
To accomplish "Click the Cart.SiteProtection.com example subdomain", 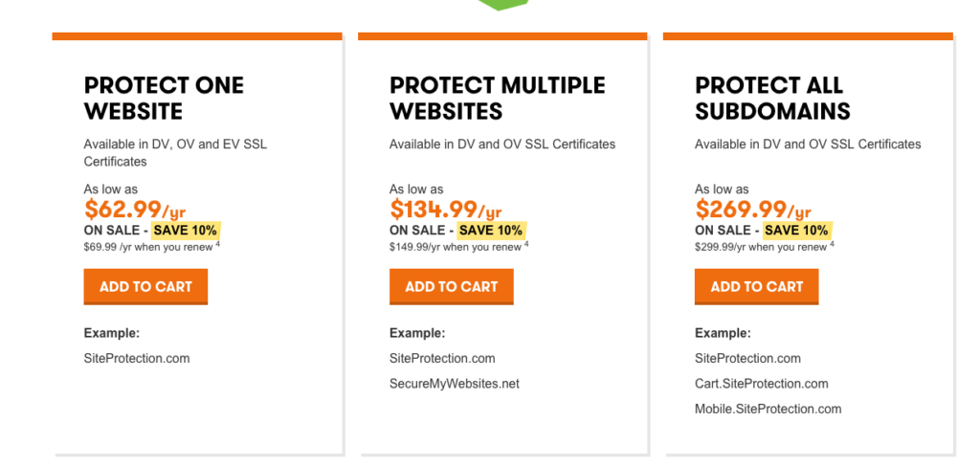I will pyautogui.click(x=761, y=384).
